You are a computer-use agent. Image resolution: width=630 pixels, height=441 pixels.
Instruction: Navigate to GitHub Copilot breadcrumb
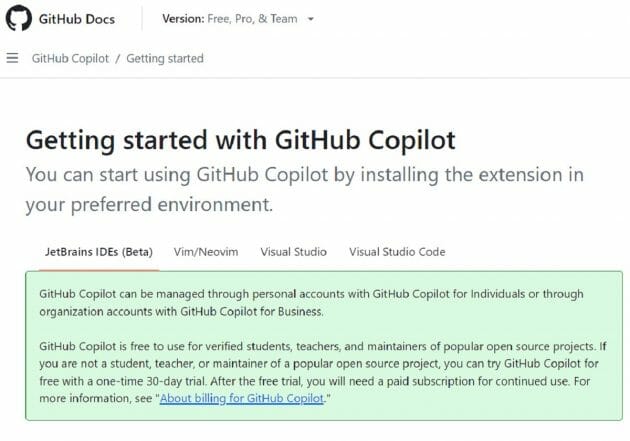(70, 58)
